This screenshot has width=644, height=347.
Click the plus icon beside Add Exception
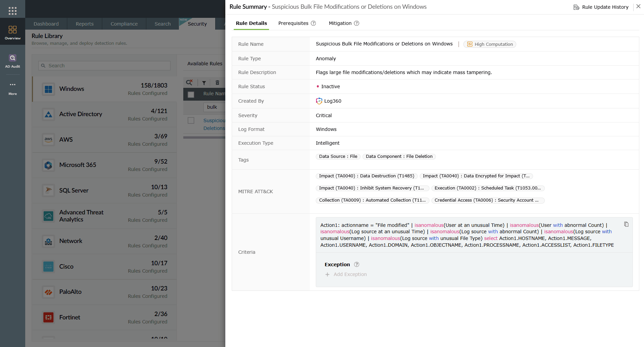point(327,275)
